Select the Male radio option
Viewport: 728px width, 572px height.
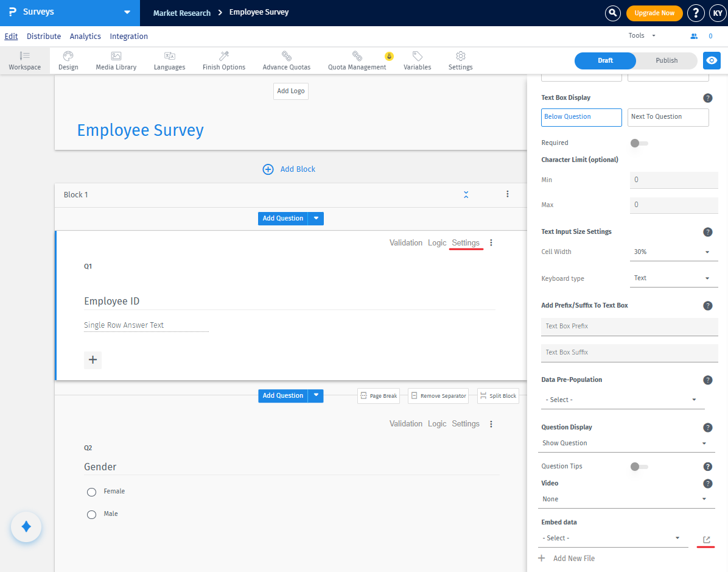pos(91,514)
